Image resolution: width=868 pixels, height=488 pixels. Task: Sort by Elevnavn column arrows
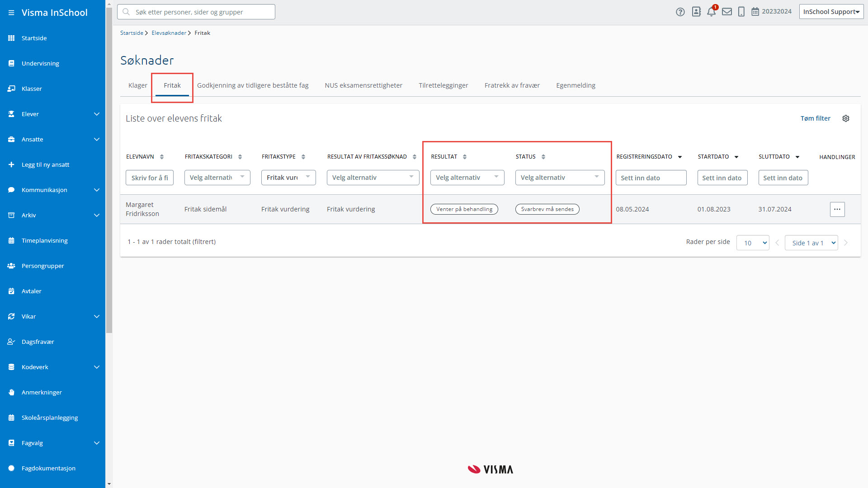point(162,157)
